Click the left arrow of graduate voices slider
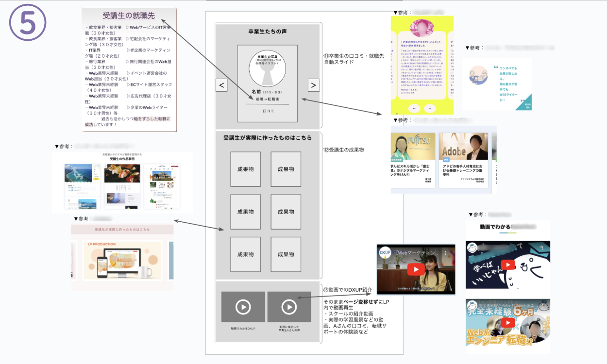Screen dimensions: 607x364 point(221,85)
